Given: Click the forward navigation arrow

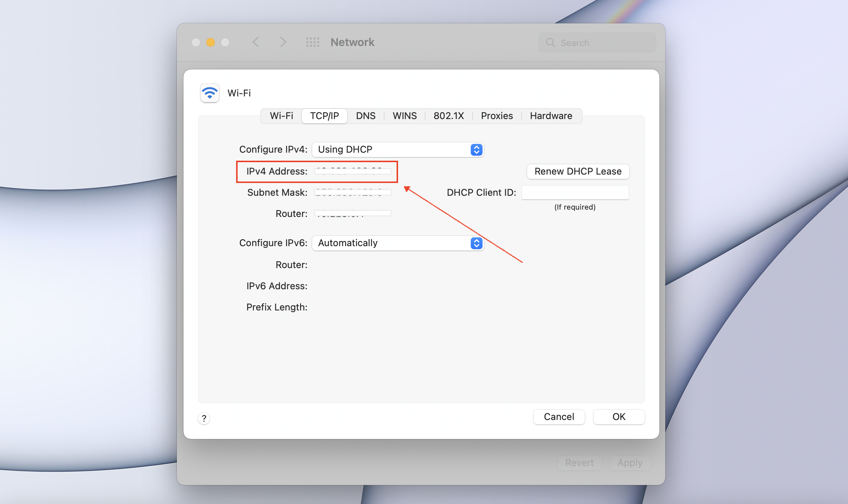Looking at the screenshot, I should point(283,42).
